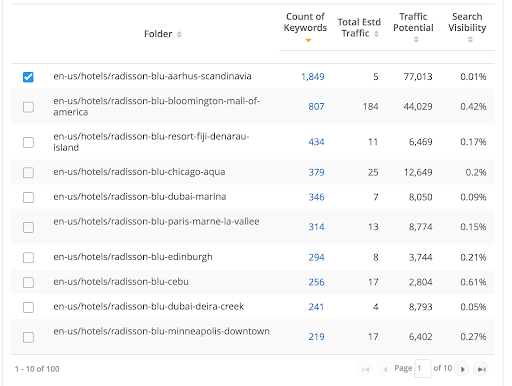Select folder radisson-blu-minneapolis-downtown text
Screen dimensions: 512x386
tap(161, 331)
